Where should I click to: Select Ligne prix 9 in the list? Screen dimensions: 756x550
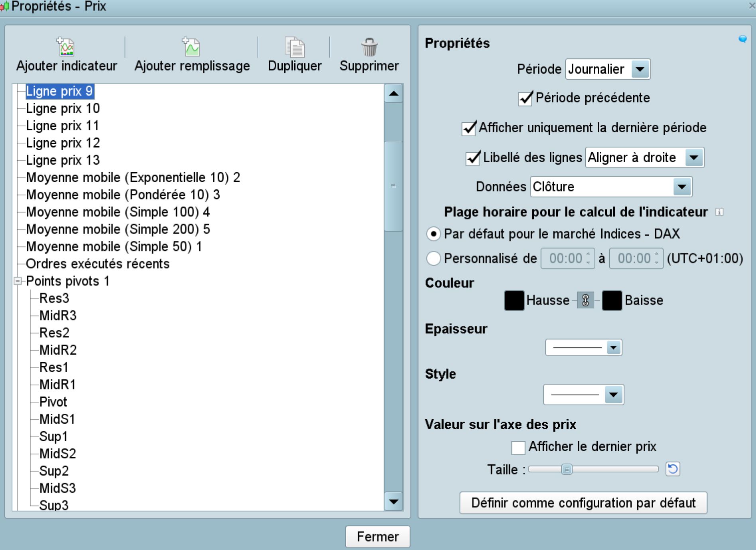click(x=60, y=91)
